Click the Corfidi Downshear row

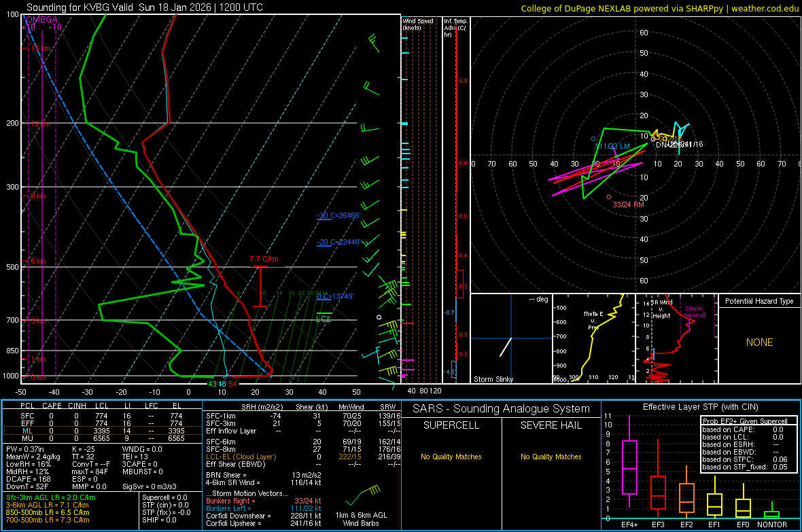tap(264, 516)
